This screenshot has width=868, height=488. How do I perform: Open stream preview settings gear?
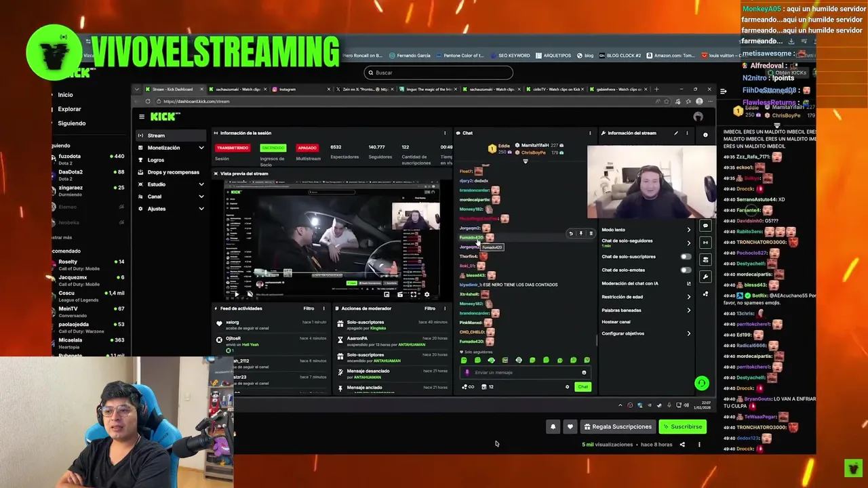[x=427, y=294]
